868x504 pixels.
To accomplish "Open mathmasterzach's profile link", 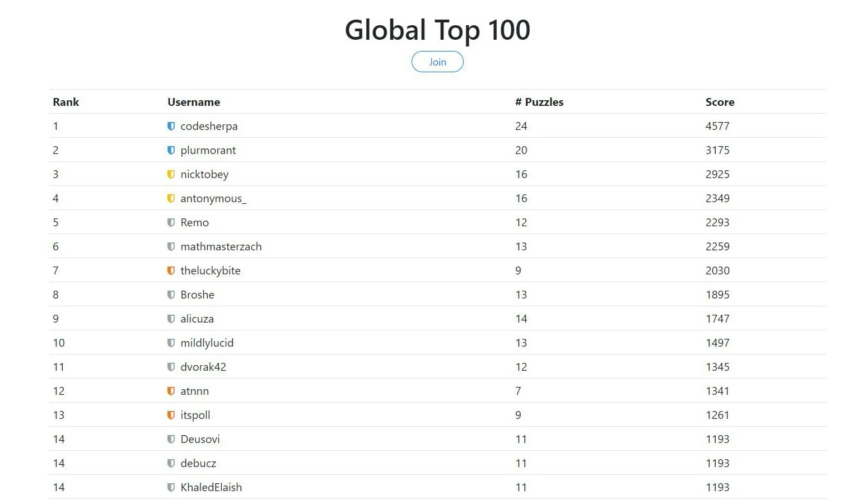I will tap(221, 246).
